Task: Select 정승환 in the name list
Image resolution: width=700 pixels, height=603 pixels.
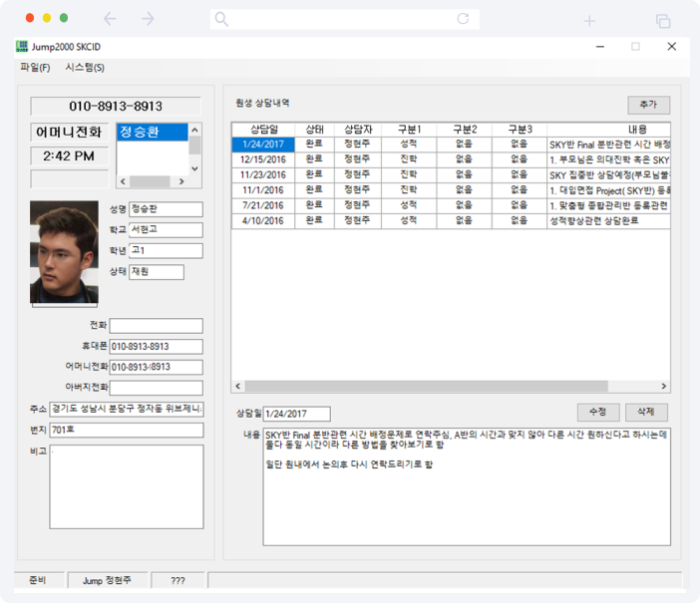Action: coord(152,132)
